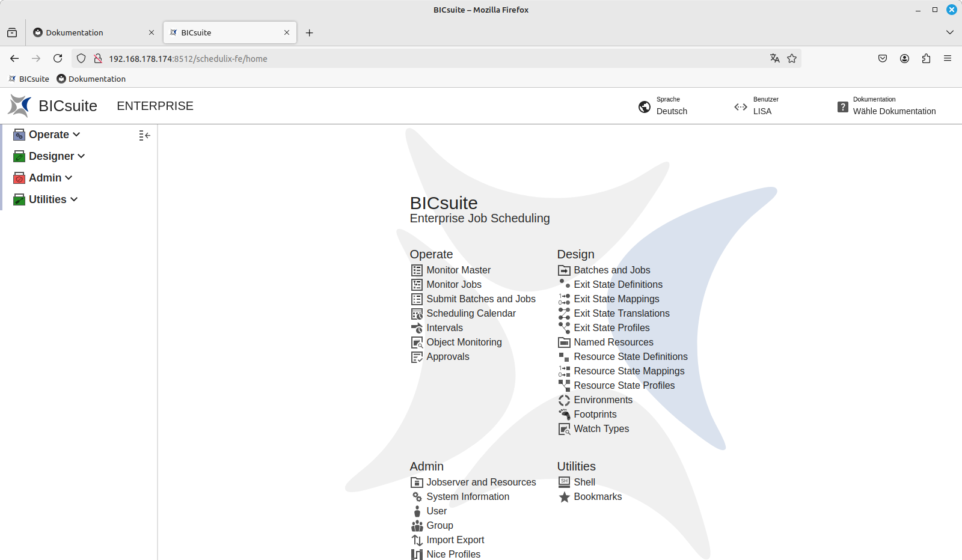Open the Scheduling Calendar icon
Image resolution: width=962 pixels, height=560 pixels.
point(417,314)
